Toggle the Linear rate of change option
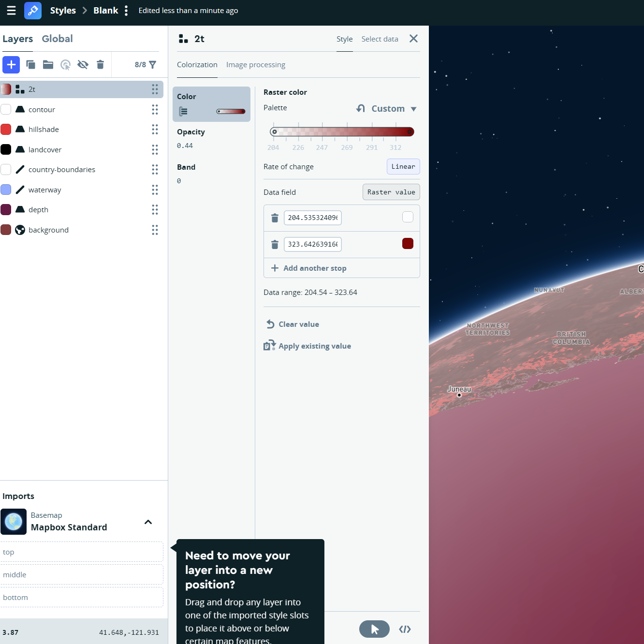 [x=403, y=166]
